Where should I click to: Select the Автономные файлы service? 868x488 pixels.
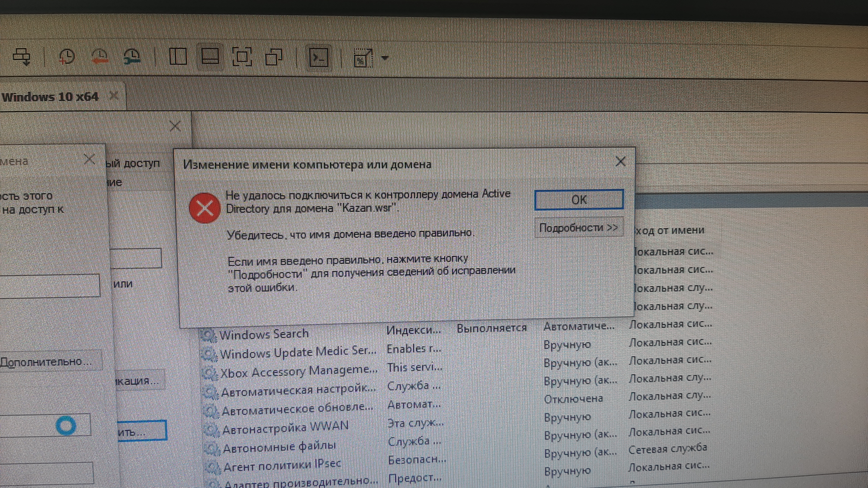[280, 447]
